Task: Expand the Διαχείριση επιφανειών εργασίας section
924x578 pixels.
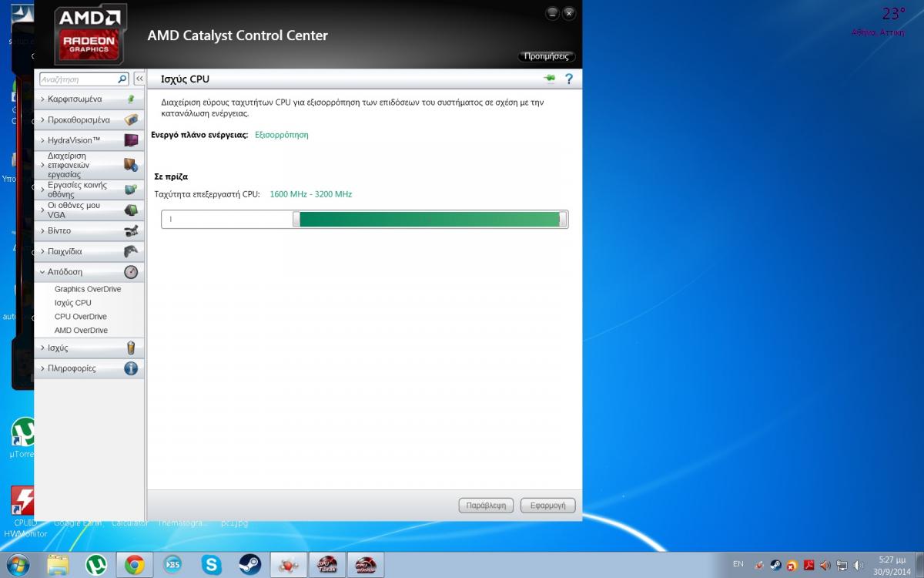Action: click(89, 165)
